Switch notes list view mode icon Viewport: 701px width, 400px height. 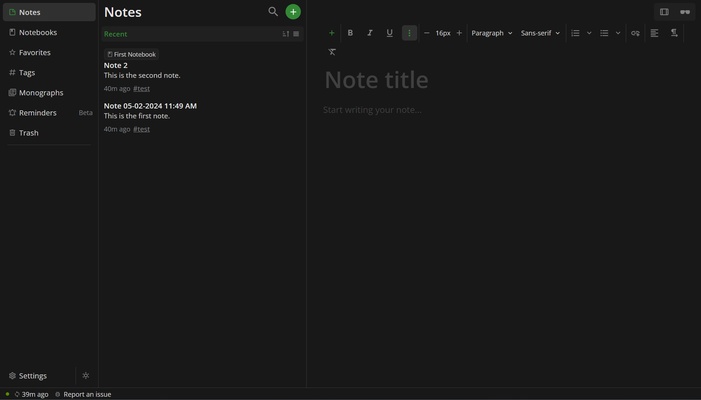pyautogui.click(x=296, y=34)
